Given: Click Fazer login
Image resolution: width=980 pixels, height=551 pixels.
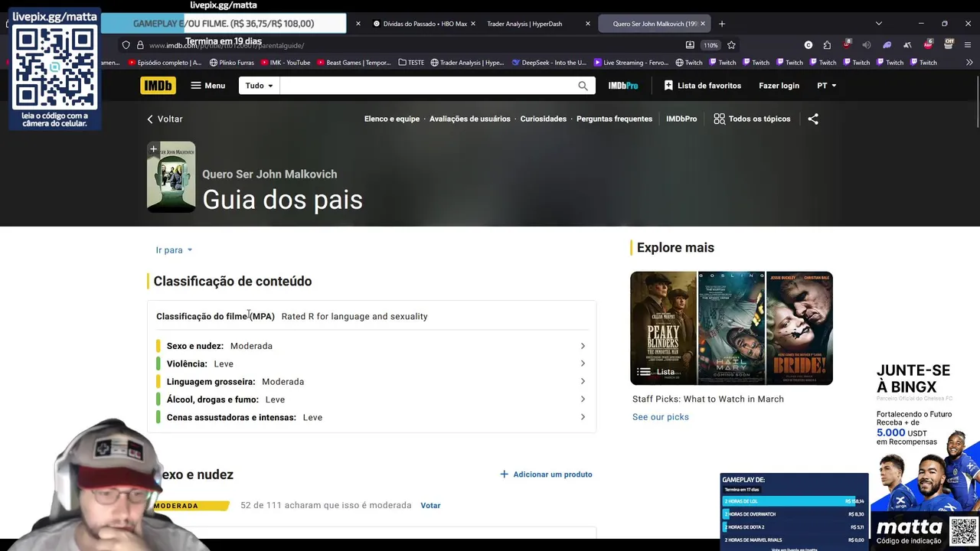Looking at the screenshot, I should tap(779, 86).
